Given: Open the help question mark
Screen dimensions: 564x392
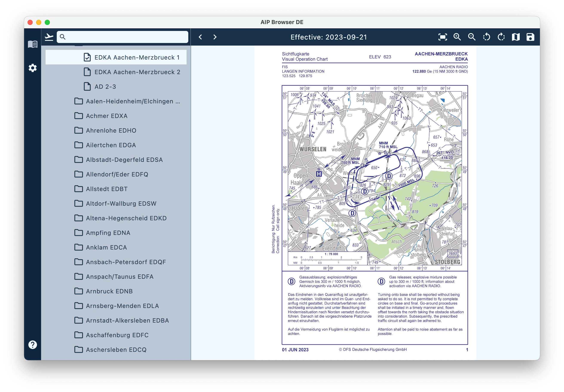Looking at the screenshot, I should [33, 345].
